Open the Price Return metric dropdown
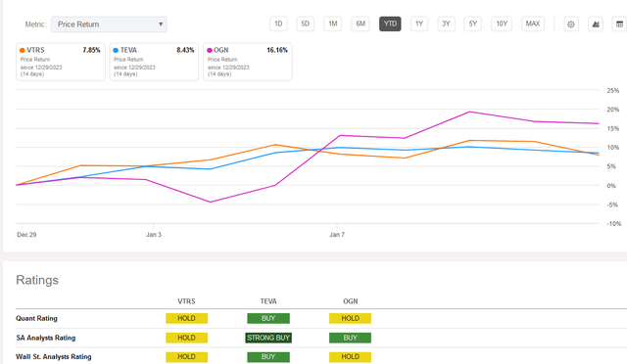The width and height of the screenshot is (627, 364). (109, 24)
